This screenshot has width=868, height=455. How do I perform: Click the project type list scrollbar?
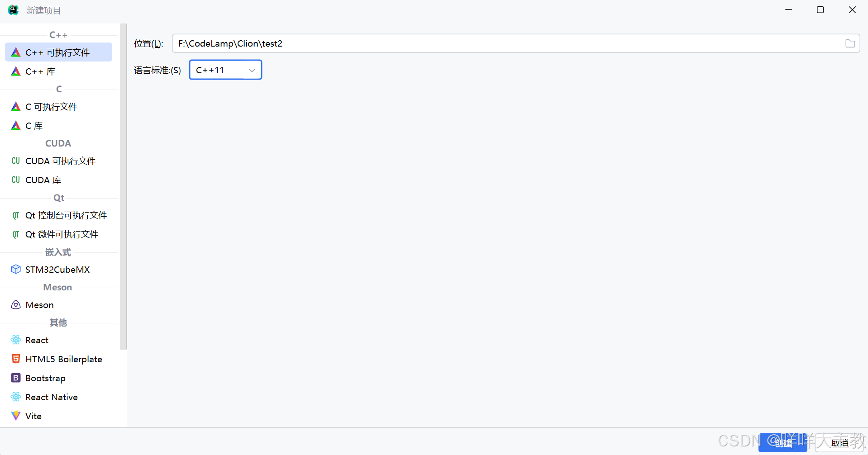point(124,186)
